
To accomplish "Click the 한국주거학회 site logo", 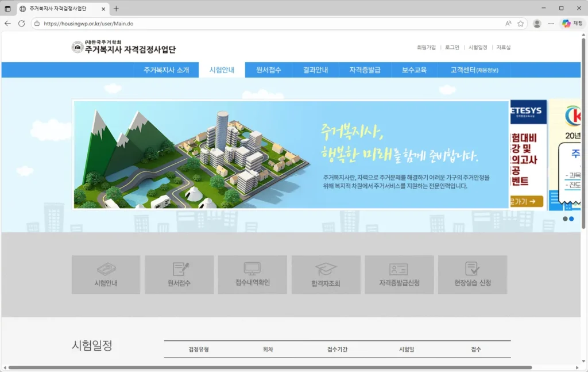I will 124,48.
